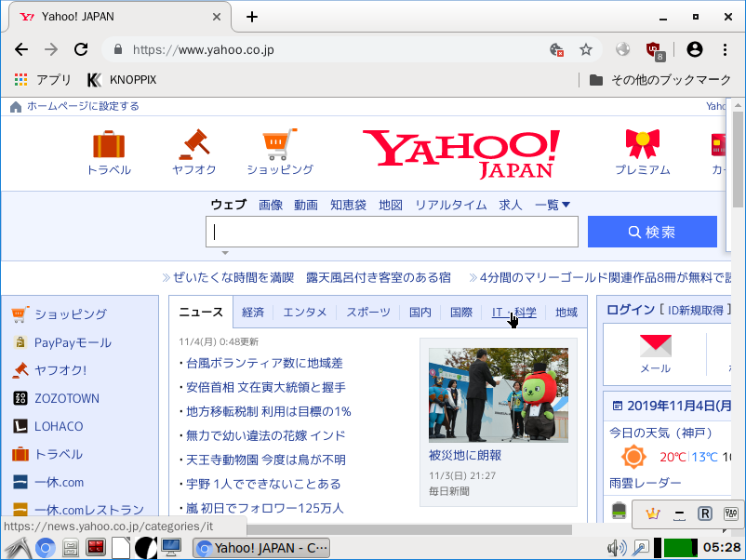The width and height of the screenshot is (746, 560).
Task: Focus the Yahoo search text box
Action: tap(392, 232)
